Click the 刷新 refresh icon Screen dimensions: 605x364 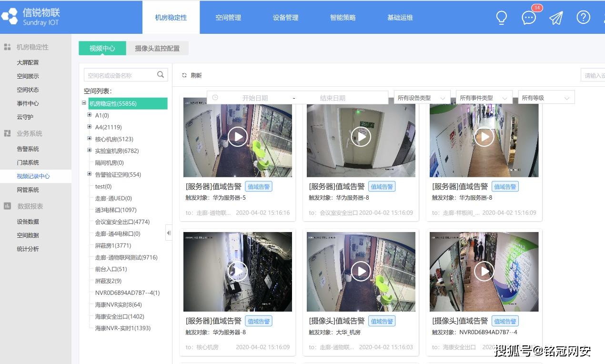(x=185, y=75)
